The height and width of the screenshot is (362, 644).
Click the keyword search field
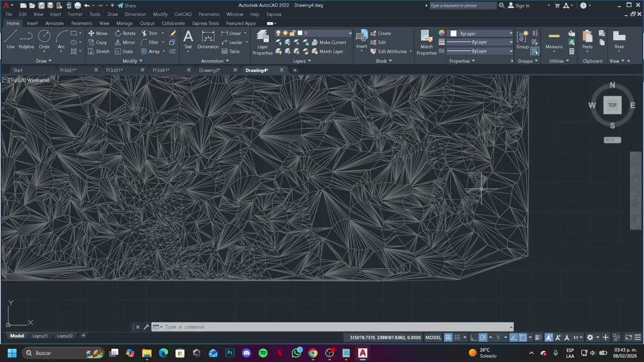pyautogui.click(x=463, y=6)
